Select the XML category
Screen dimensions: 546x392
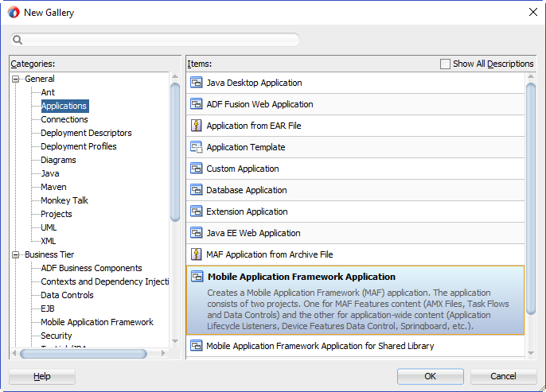pos(49,241)
